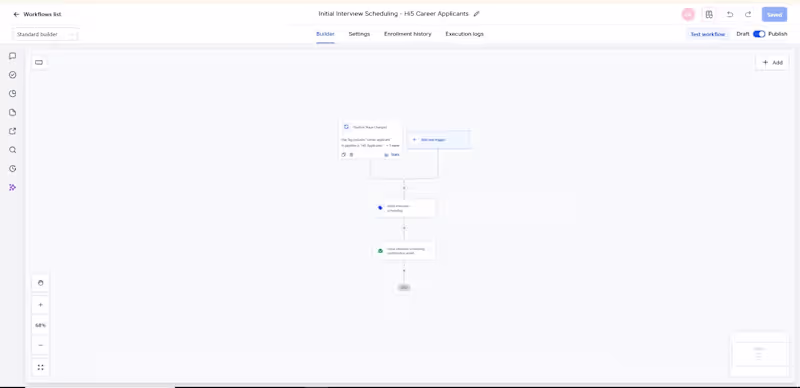Click the pink user avatar
The height and width of the screenshot is (388, 800).
688,14
